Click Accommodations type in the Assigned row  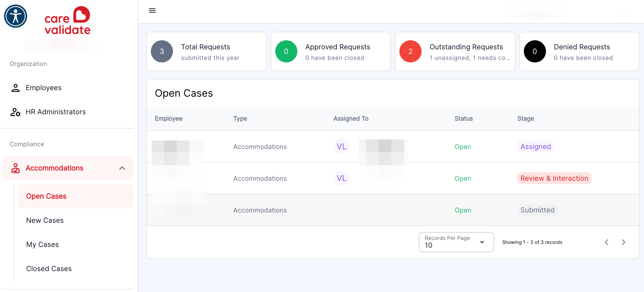(x=260, y=147)
